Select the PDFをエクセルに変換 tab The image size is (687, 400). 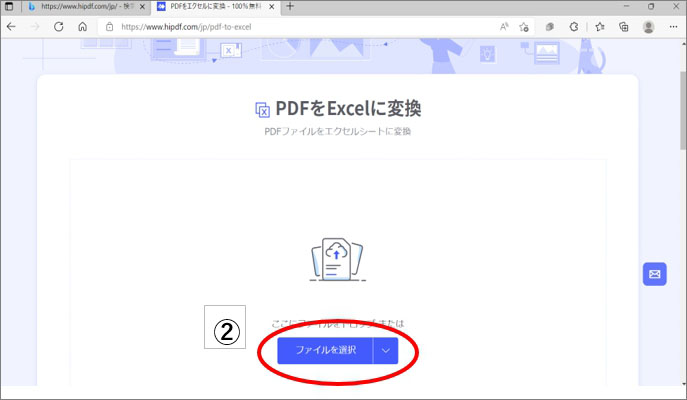click(215, 7)
